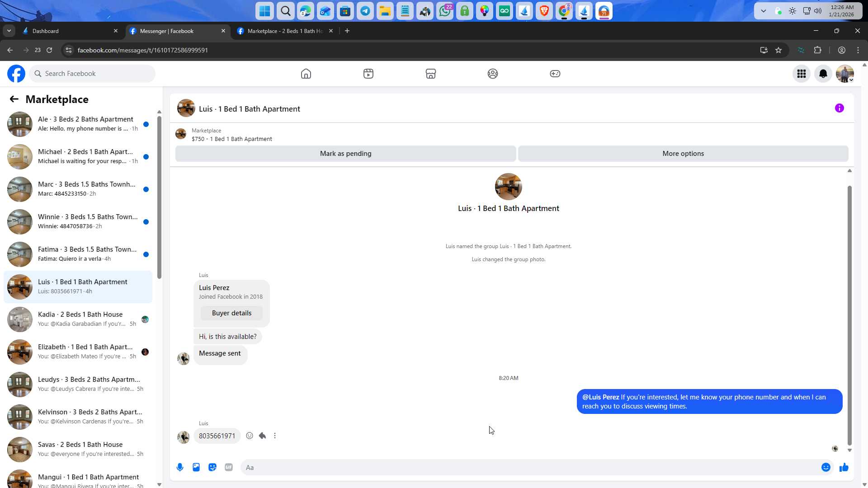Open Leudys' 3 Beds 2 Baths conversation
This screenshot has width=868, height=488.
tap(78, 385)
